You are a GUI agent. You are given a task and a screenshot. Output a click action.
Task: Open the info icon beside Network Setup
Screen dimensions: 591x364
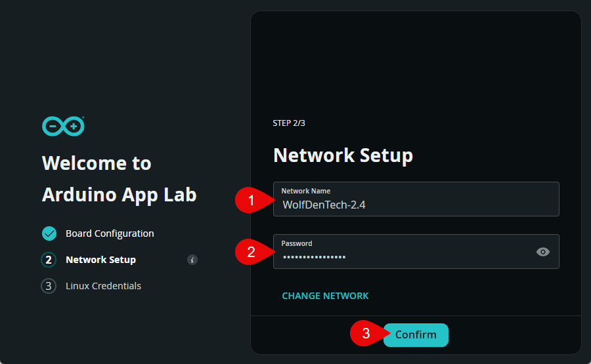tap(192, 260)
